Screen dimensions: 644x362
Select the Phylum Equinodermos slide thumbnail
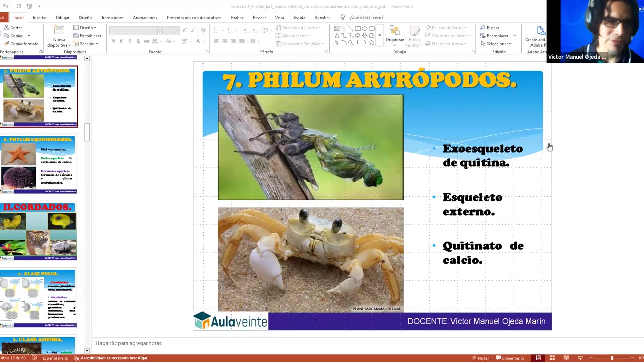click(38, 164)
